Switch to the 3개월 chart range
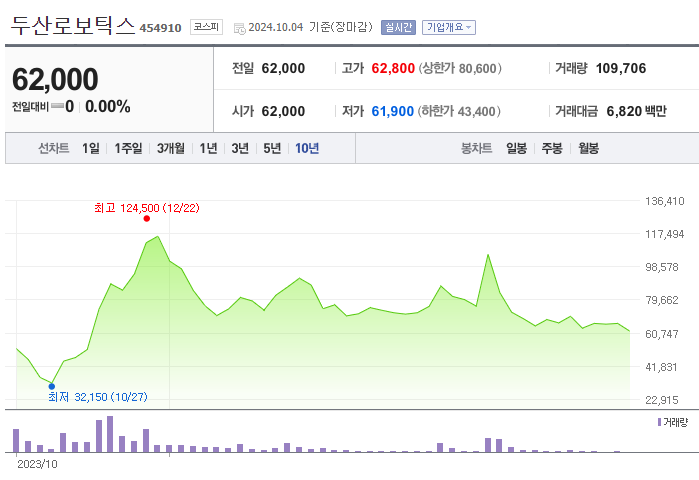The height and width of the screenshot is (480, 699). pyautogui.click(x=170, y=148)
